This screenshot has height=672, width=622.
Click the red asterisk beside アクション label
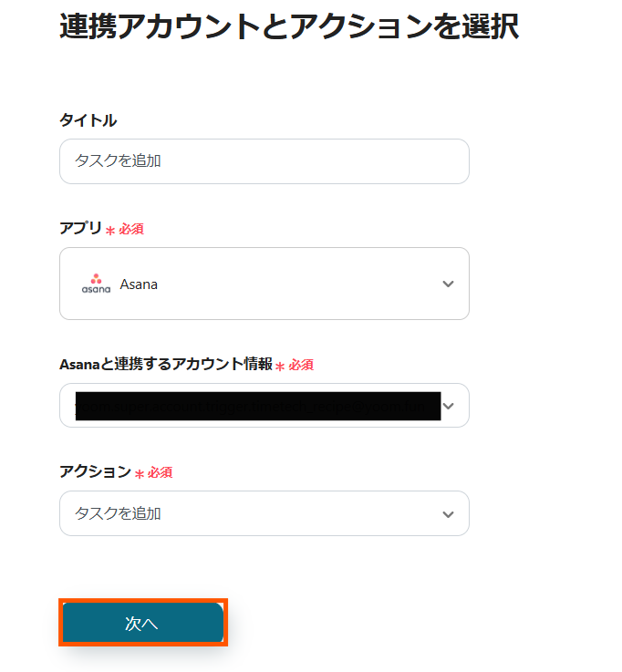click(x=140, y=473)
